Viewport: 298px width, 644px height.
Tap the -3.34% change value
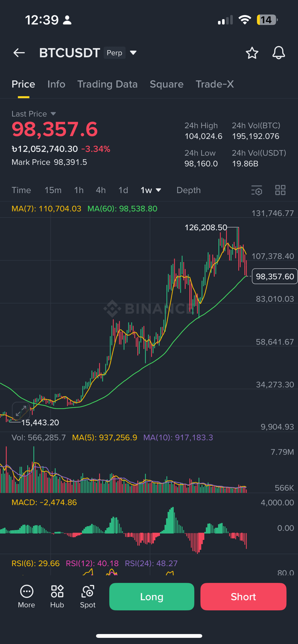click(96, 149)
